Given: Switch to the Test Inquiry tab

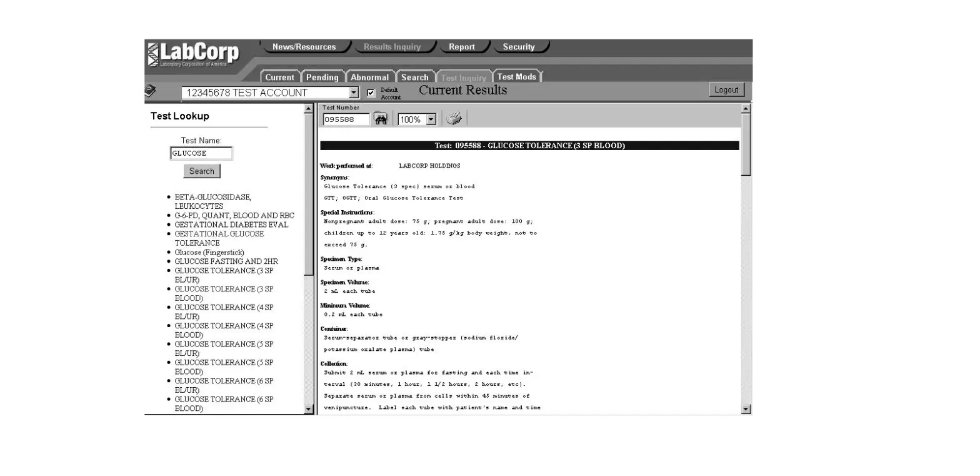Looking at the screenshot, I should (463, 78).
